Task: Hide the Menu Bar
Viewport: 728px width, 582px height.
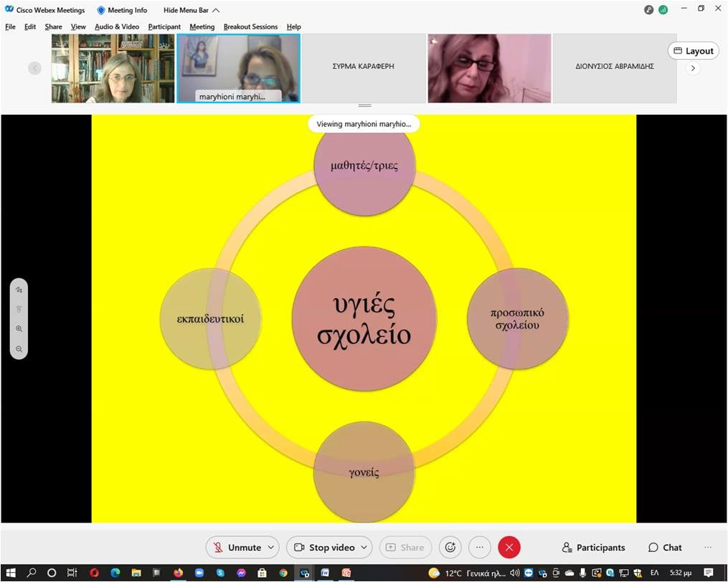Action: point(191,10)
